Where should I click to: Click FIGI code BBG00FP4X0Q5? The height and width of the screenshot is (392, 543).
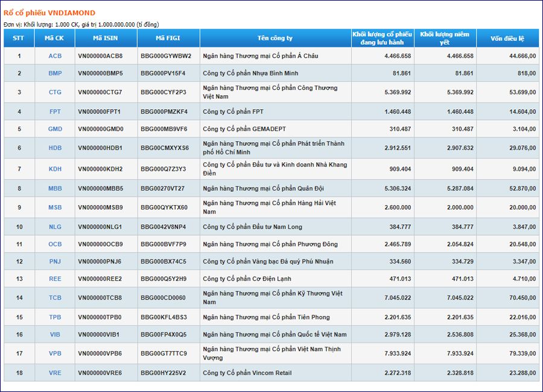[164, 335]
